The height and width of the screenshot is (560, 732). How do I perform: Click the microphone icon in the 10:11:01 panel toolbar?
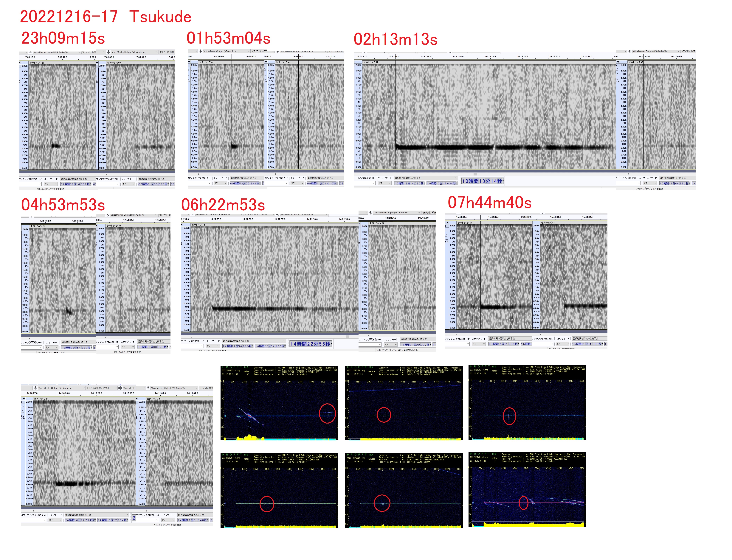630,51
